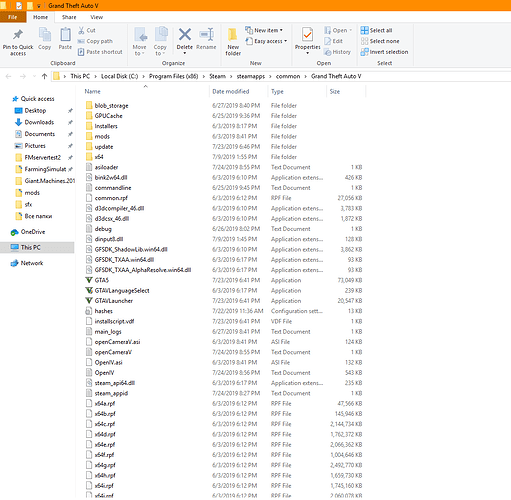This screenshot has height=500, width=511.
Task: Sort by the Size column header
Action: [335, 91]
